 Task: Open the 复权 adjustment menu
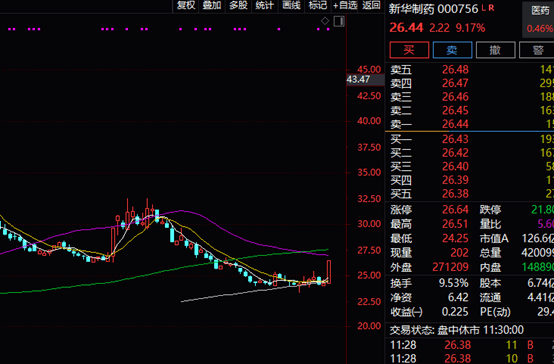tap(186, 5)
